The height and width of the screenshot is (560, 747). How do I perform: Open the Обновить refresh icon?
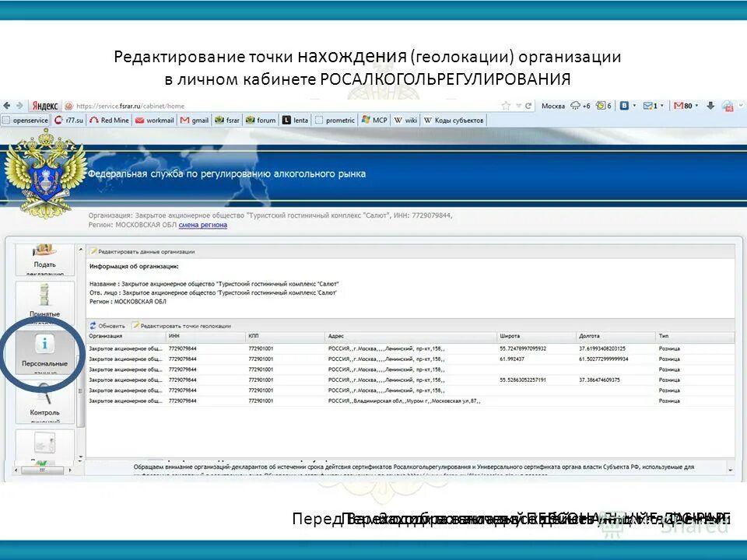pos(93,326)
